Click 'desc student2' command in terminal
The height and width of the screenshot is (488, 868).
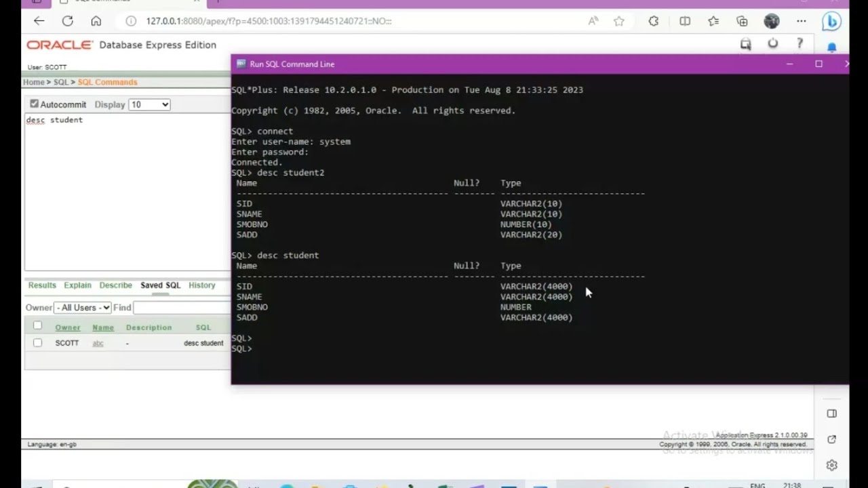click(x=290, y=173)
